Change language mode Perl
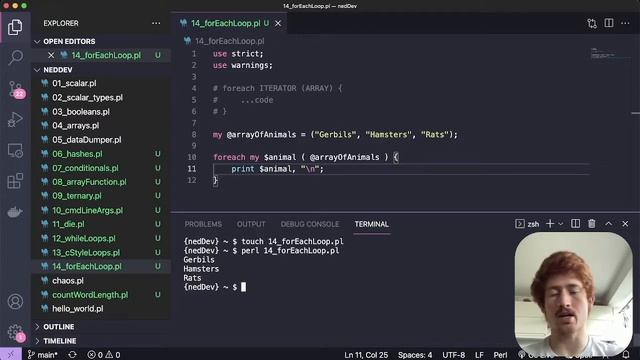The height and width of the screenshot is (360, 640). (500, 355)
